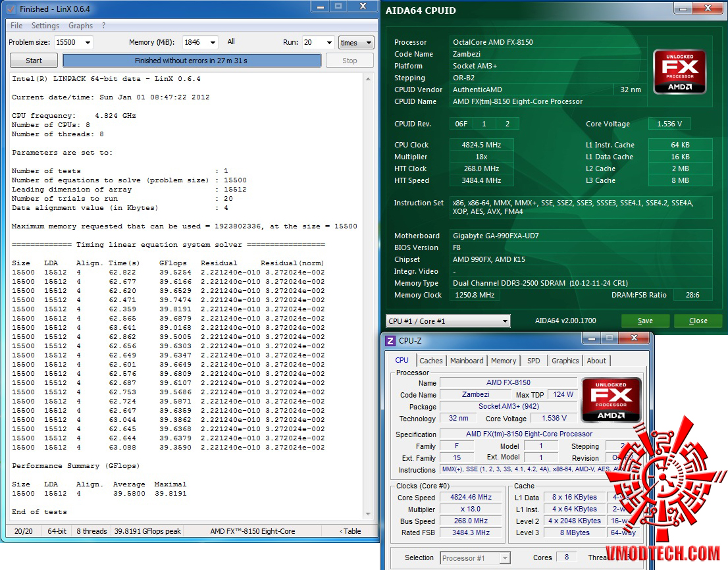Open the ? help menu in LinX
The image size is (728, 570).
click(103, 26)
